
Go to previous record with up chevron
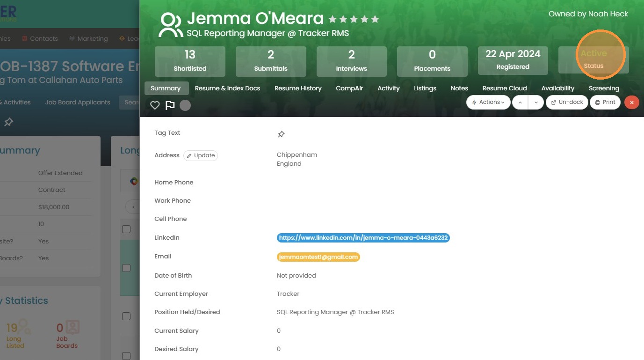click(520, 102)
